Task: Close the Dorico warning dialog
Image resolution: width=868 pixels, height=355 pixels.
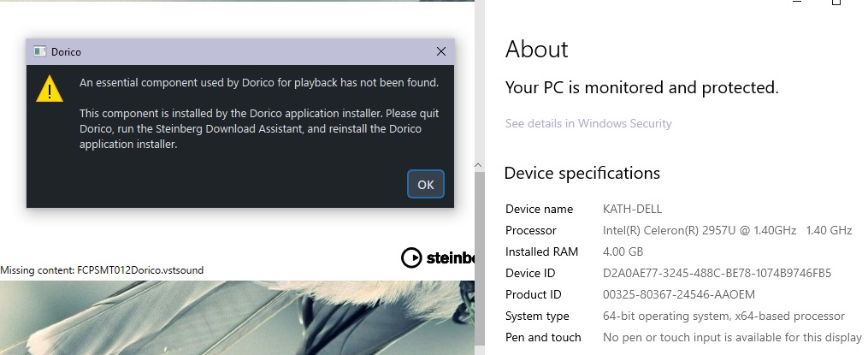Action: (x=441, y=51)
